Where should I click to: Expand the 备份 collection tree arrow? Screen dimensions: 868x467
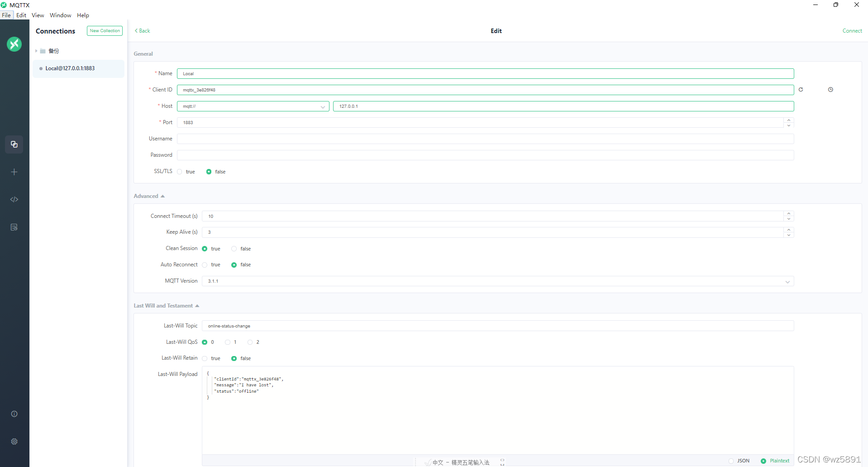[x=36, y=51]
